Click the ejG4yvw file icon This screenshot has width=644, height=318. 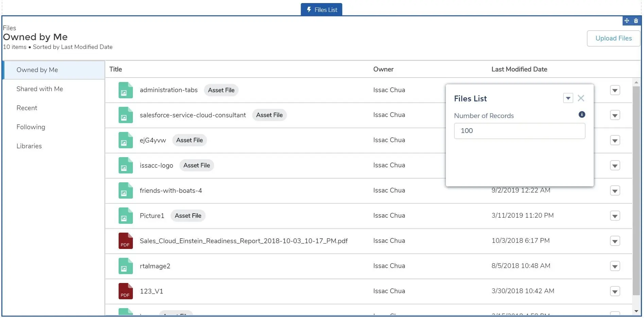click(125, 140)
